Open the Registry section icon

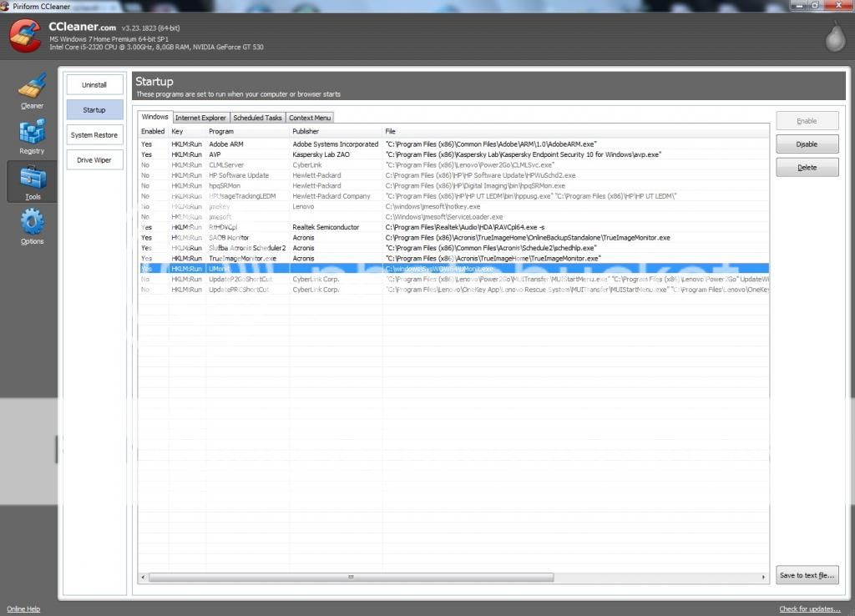32,132
